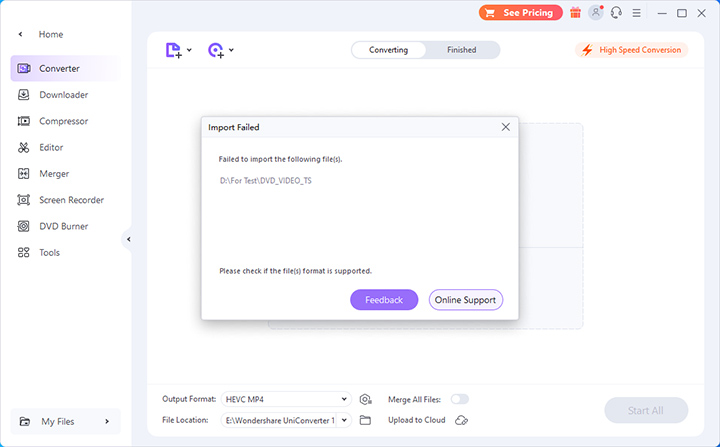Go back using Home arrow
This screenshot has height=447, width=720.
tap(20, 34)
